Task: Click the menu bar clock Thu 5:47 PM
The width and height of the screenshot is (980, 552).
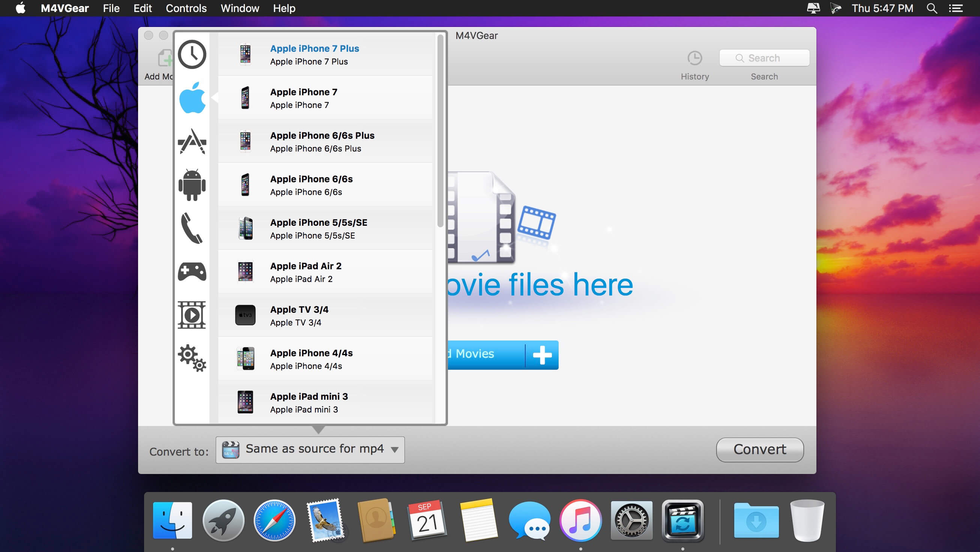Action: click(882, 8)
